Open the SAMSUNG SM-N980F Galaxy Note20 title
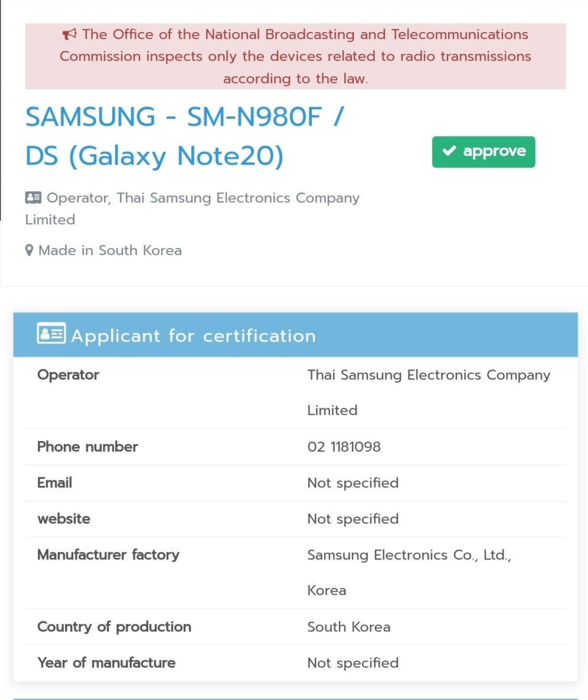Image resolution: width=588 pixels, height=700 pixels. (184, 136)
